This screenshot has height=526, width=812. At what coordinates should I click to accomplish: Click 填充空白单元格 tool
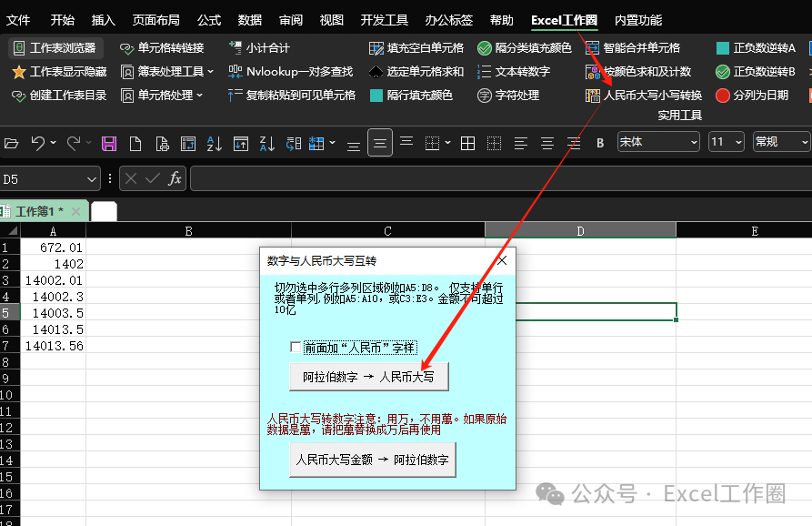pyautogui.click(x=416, y=48)
